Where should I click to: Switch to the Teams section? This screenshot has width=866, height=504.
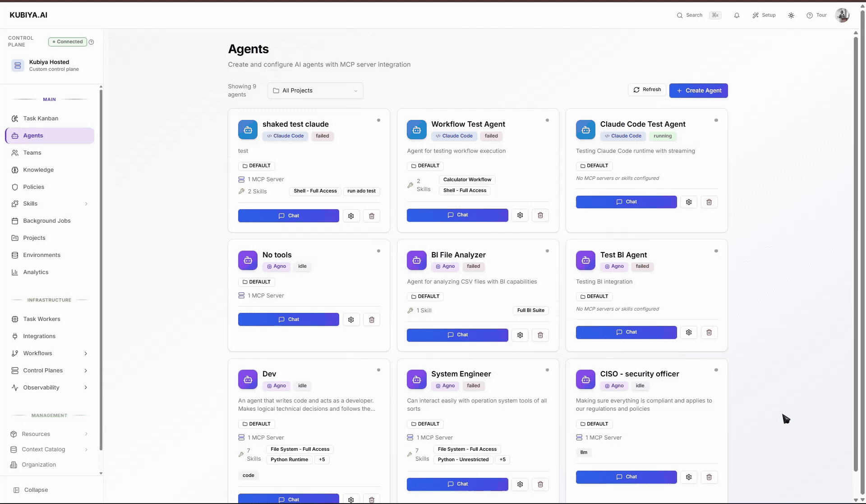32,152
